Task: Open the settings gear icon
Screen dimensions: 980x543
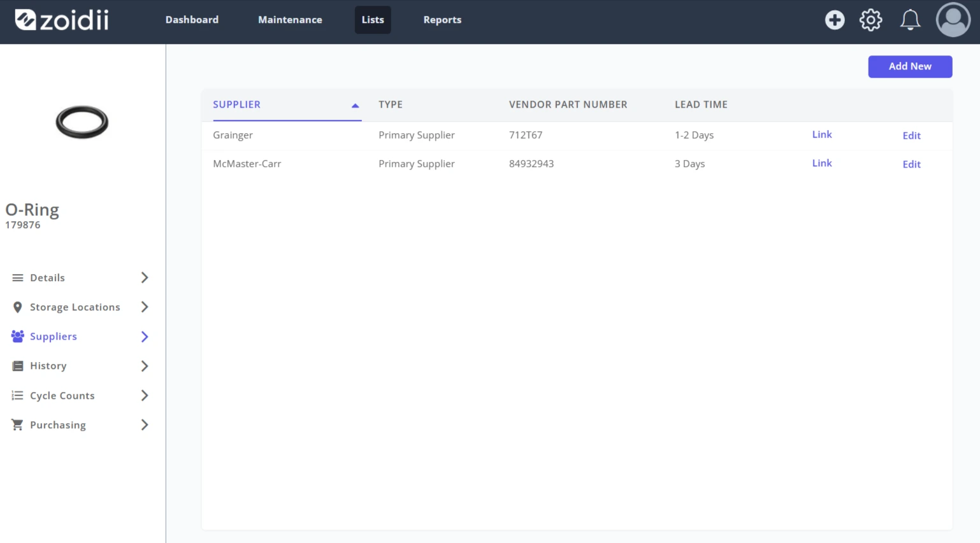Action: click(x=871, y=20)
